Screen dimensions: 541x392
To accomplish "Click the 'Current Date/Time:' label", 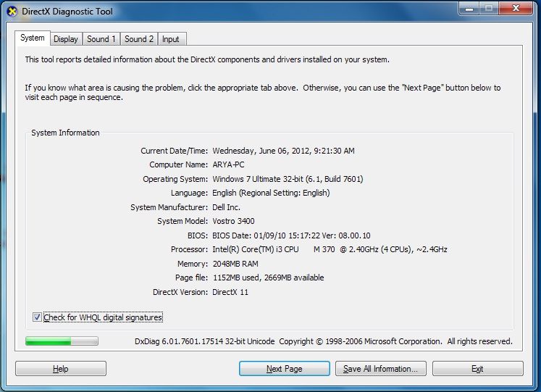I will [x=175, y=151].
